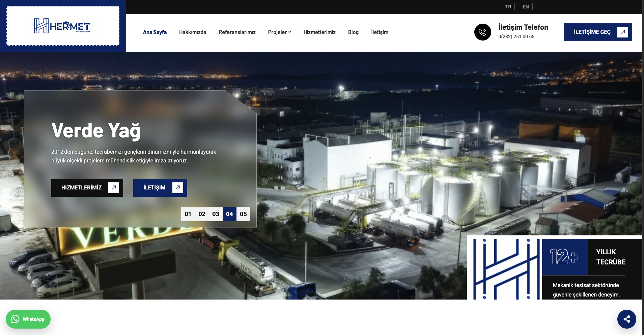Open Referanslarımız in navigation

[x=237, y=32]
